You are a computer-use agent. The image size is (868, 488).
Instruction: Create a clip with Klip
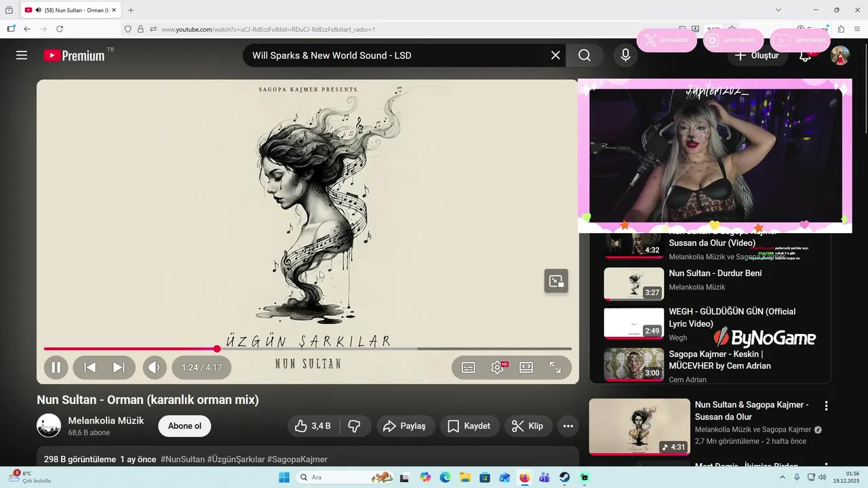(x=528, y=426)
